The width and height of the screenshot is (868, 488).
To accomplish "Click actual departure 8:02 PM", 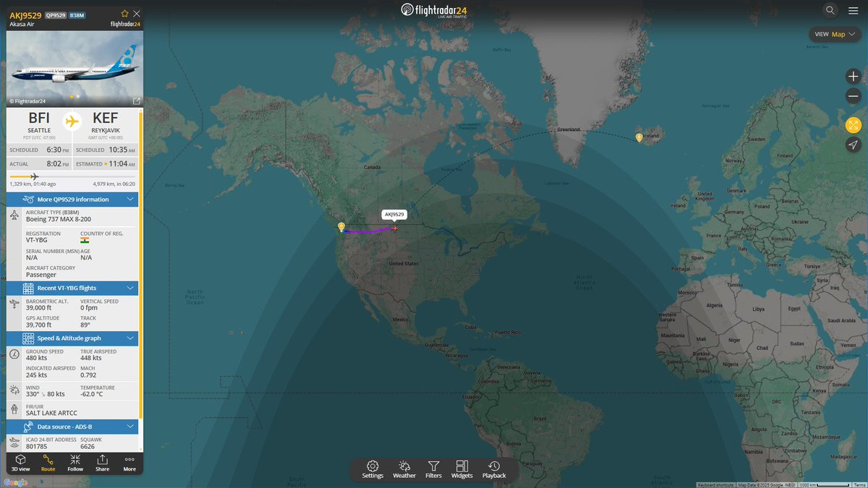I will click(x=59, y=164).
